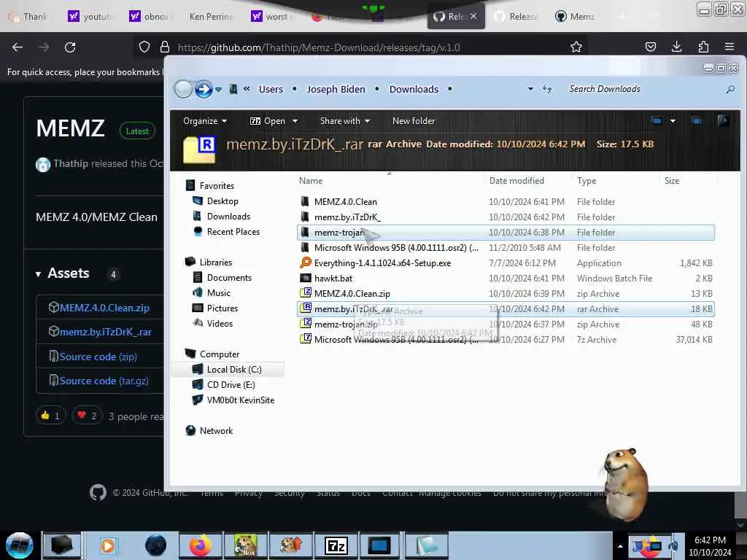This screenshot has height=560, width=747.
Task: Save page to Pocket icon
Action: pos(650,47)
